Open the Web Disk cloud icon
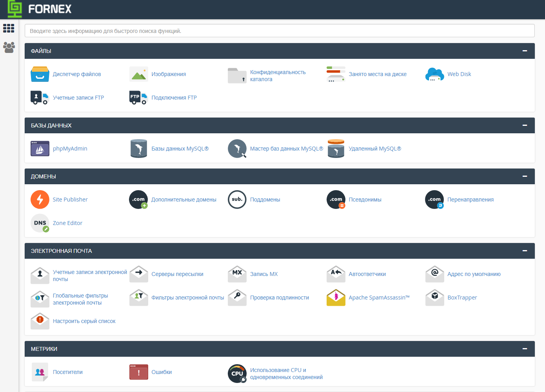 pyautogui.click(x=434, y=74)
